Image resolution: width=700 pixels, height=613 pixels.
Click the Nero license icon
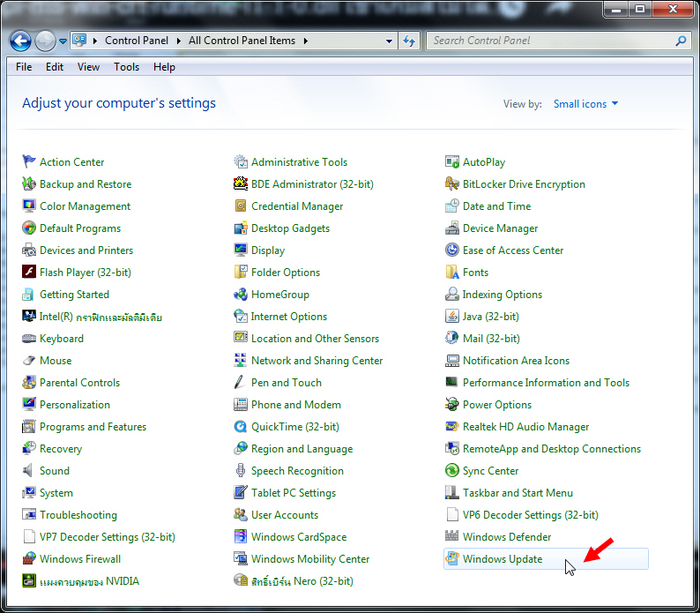coord(241,580)
